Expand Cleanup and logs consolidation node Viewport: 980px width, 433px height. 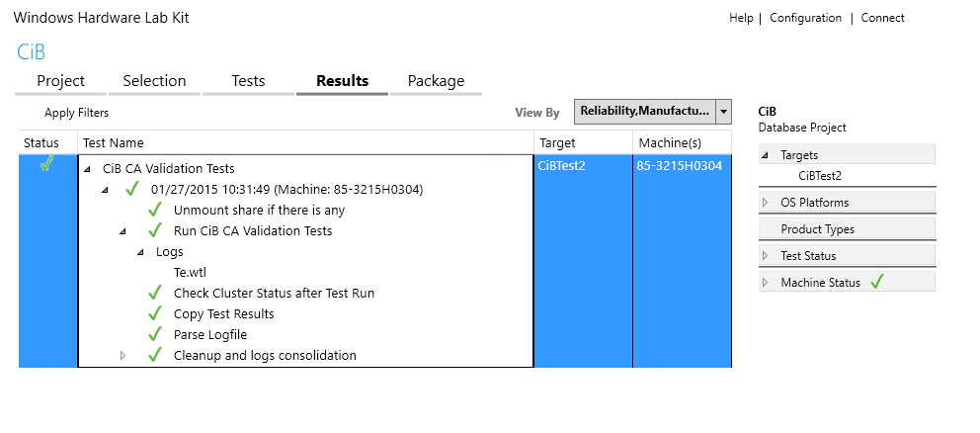[x=122, y=356]
